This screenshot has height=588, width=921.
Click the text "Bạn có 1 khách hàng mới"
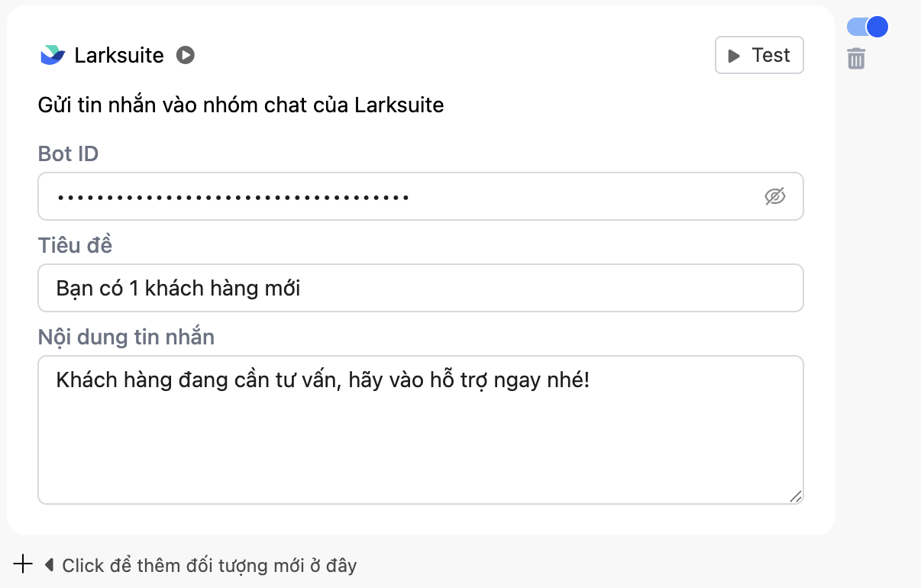179,288
